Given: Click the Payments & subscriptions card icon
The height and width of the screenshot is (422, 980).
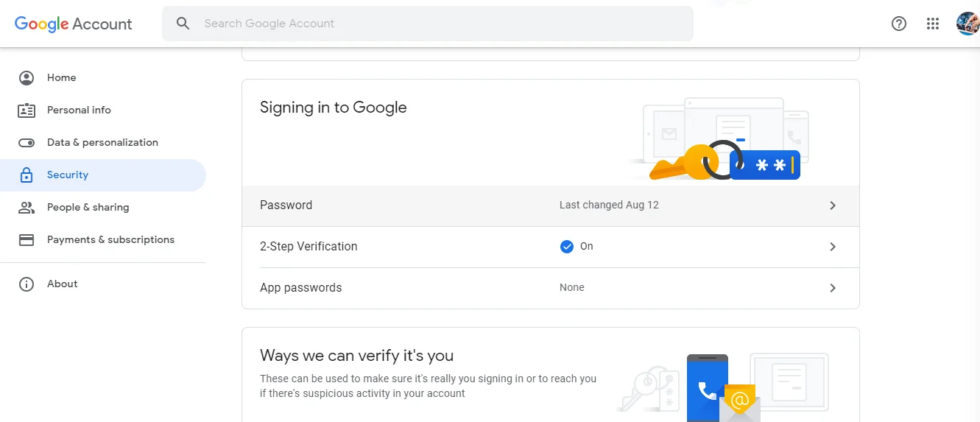Looking at the screenshot, I should coord(27,240).
